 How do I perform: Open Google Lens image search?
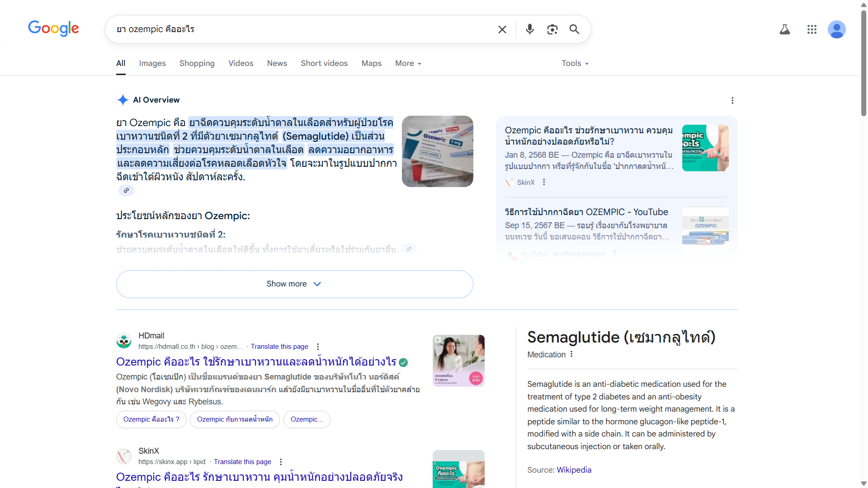(x=552, y=29)
